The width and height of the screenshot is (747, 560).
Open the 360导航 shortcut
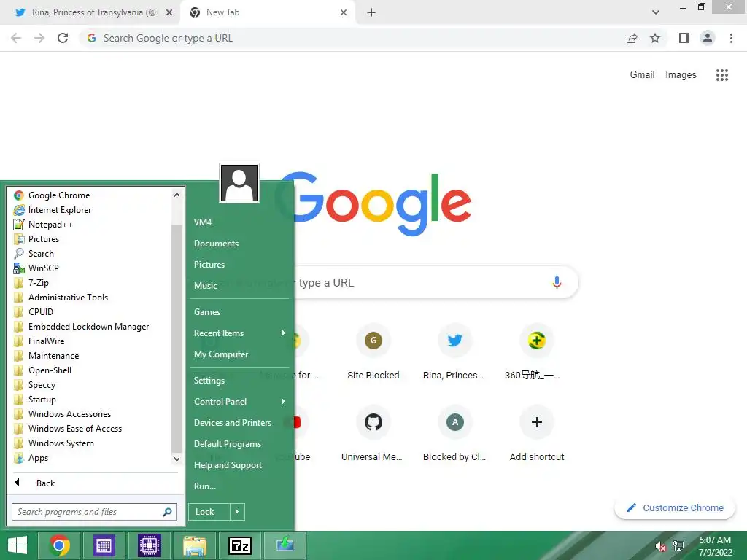point(536,341)
